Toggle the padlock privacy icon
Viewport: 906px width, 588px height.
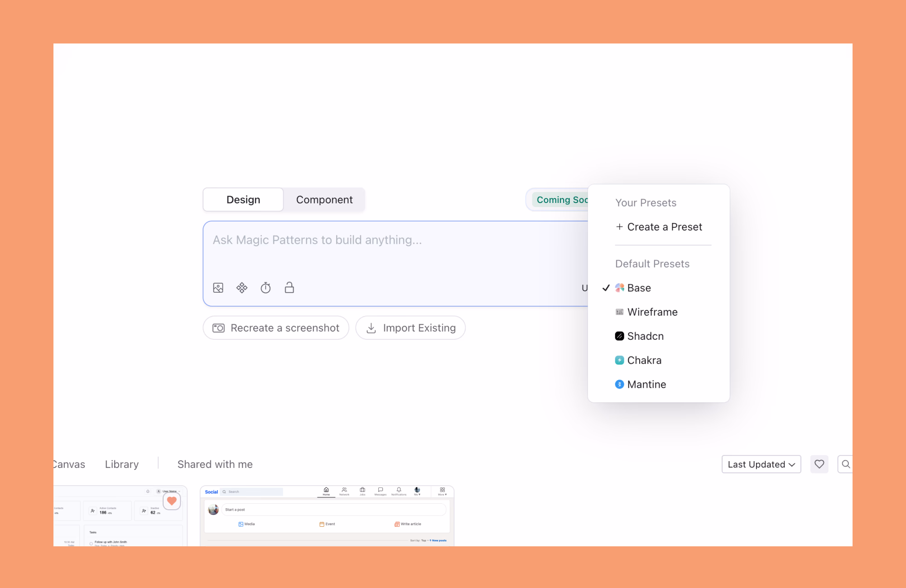click(x=289, y=288)
